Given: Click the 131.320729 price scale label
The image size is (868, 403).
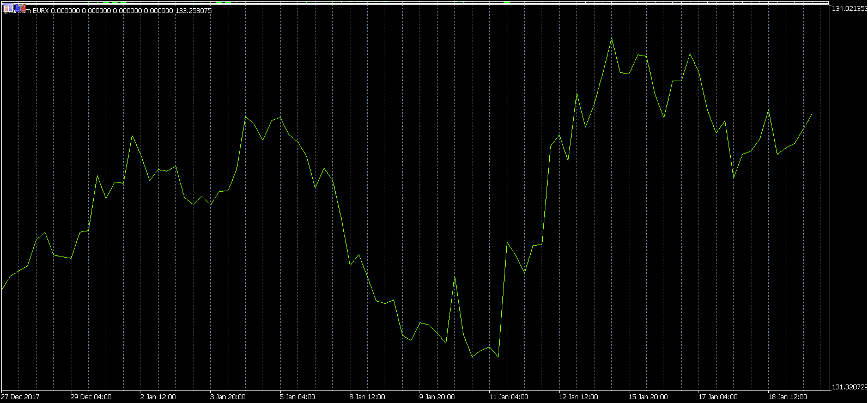Looking at the screenshot, I should [848, 387].
